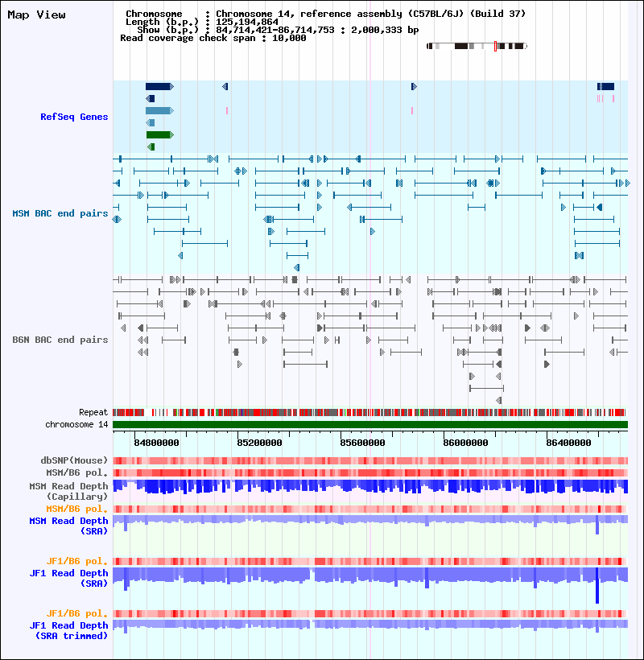The image size is (644, 660).
Task: Open the MSM BAC end pairs track label
Action: [x=60, y=213]
